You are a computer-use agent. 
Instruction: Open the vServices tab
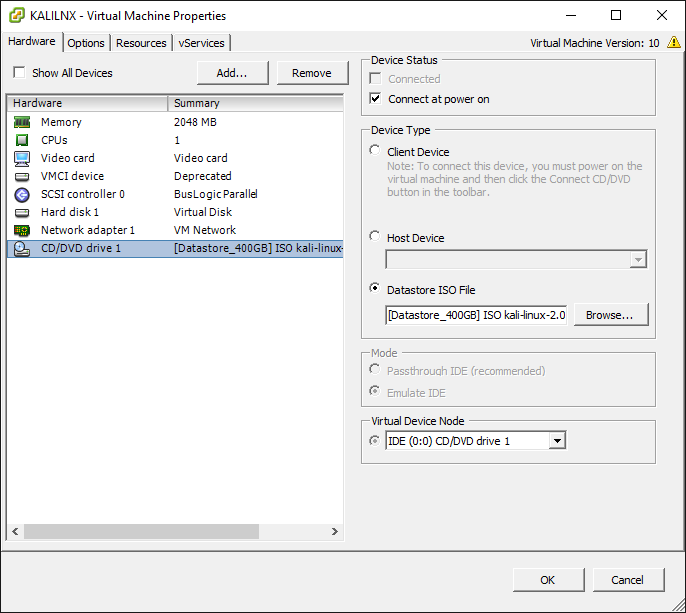201,43
